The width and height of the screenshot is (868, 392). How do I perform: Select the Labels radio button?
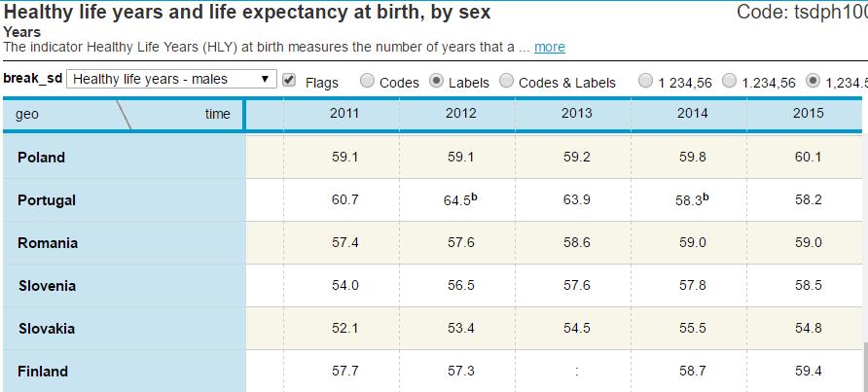[x=437, y=82]
